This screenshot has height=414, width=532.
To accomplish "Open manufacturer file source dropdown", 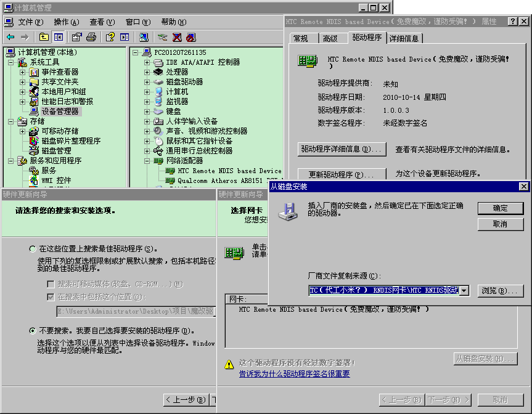I will (x=465, y=291).
